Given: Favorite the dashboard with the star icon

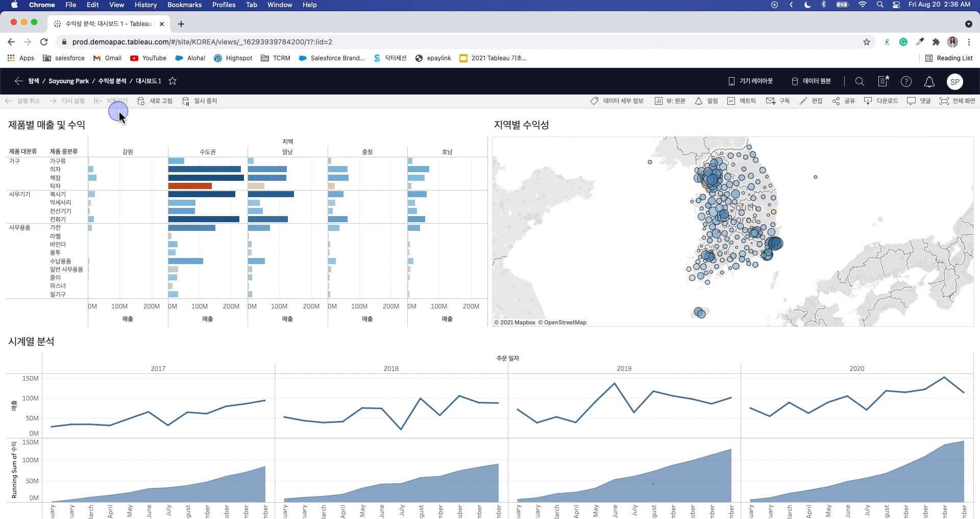Looking at the screenshot, I should pos(173,81).
